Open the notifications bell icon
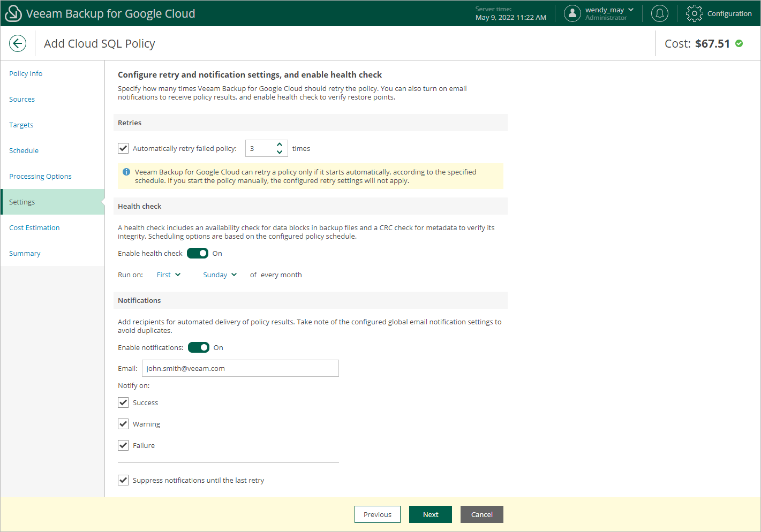Viewport: 761px width, 532px height. [660, 13]
